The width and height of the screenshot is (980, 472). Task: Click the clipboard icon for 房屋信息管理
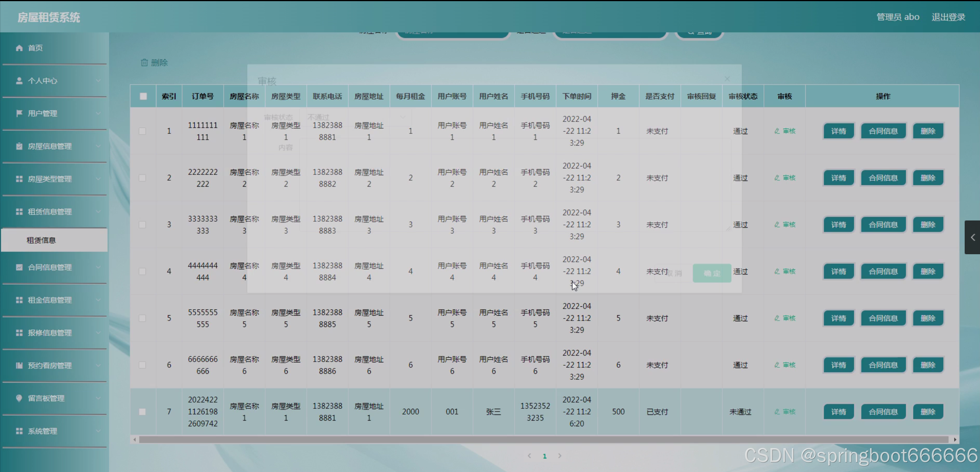click(x=19, y=146)
